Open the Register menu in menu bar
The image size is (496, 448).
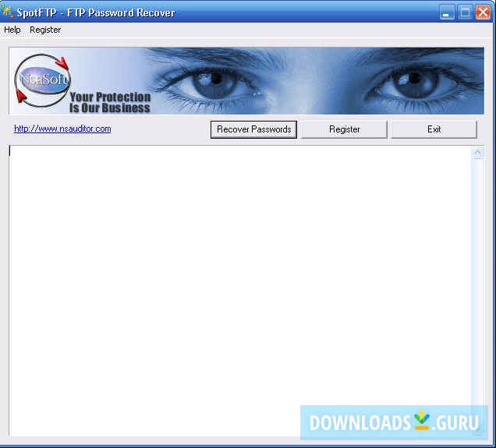coord(45,30)
